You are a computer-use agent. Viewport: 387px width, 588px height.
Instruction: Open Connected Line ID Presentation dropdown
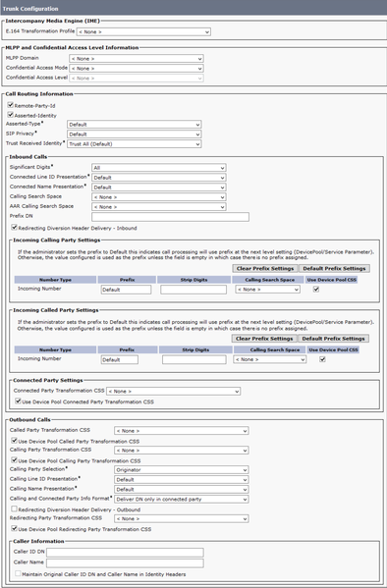click(159, 178)
